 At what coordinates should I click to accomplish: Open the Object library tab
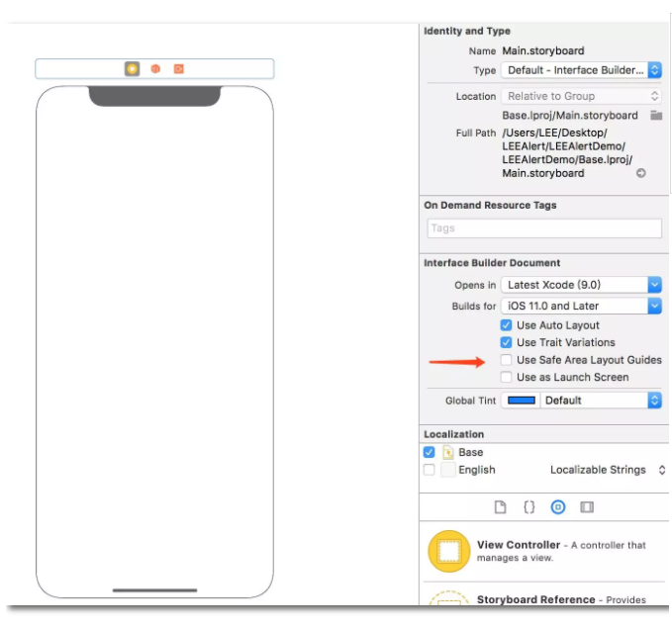pyautogui.click(x=557, y=507)
